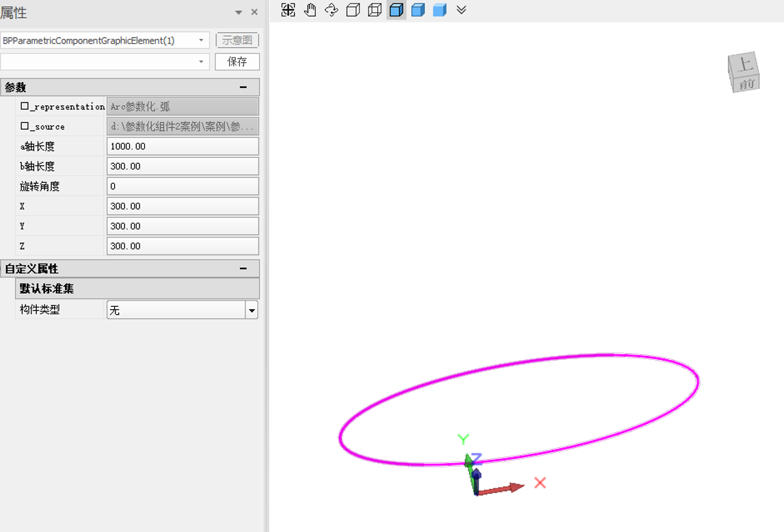Screen dimensions: 784x532
Task: Click the blue Z axis arrow
Action: 476,481
